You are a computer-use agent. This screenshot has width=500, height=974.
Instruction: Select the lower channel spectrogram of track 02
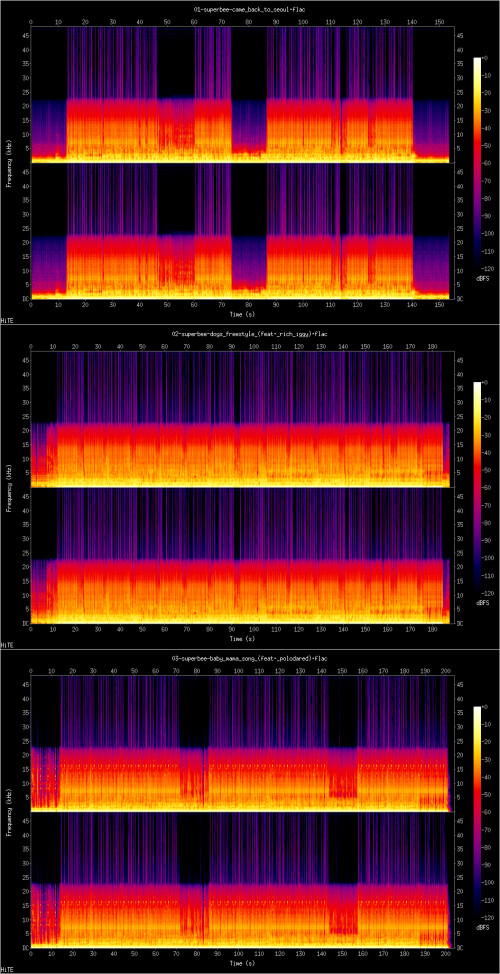pos(242,555)
